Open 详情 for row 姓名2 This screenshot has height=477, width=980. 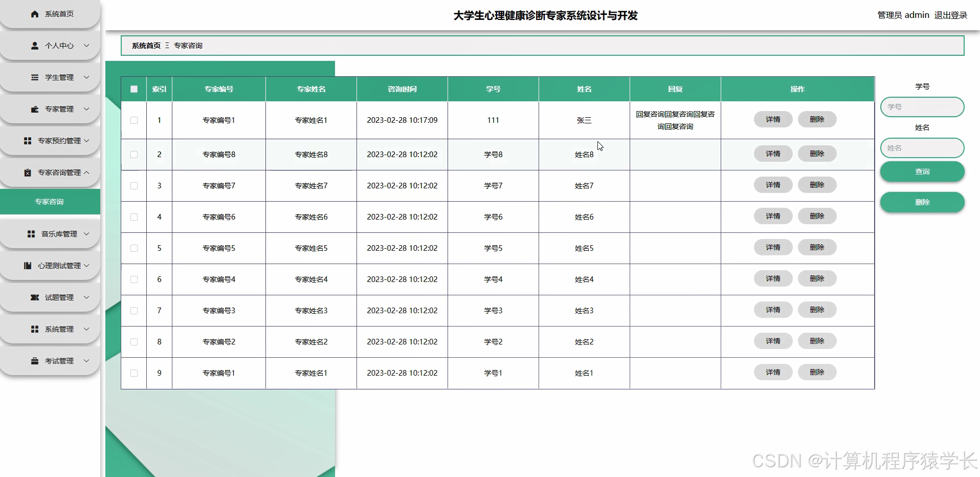tap(773, 341)
